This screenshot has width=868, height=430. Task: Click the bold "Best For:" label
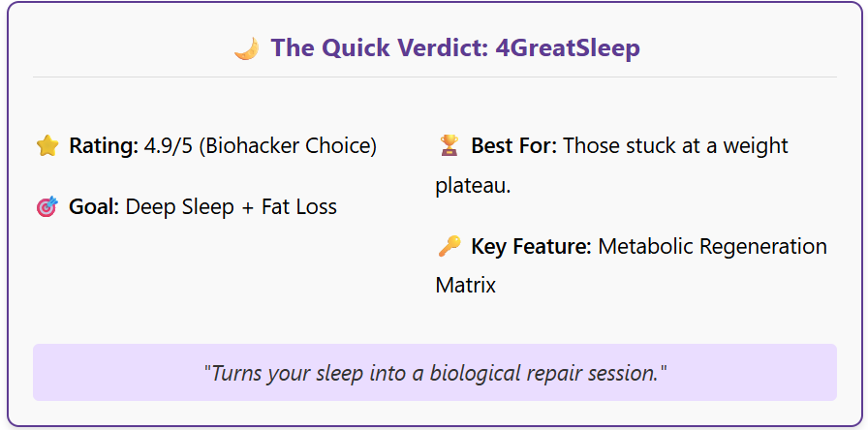[513, 146]
